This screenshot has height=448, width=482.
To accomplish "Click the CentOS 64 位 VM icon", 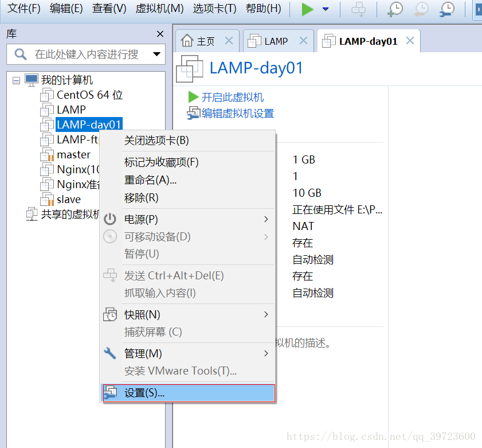I will (47, 95).
